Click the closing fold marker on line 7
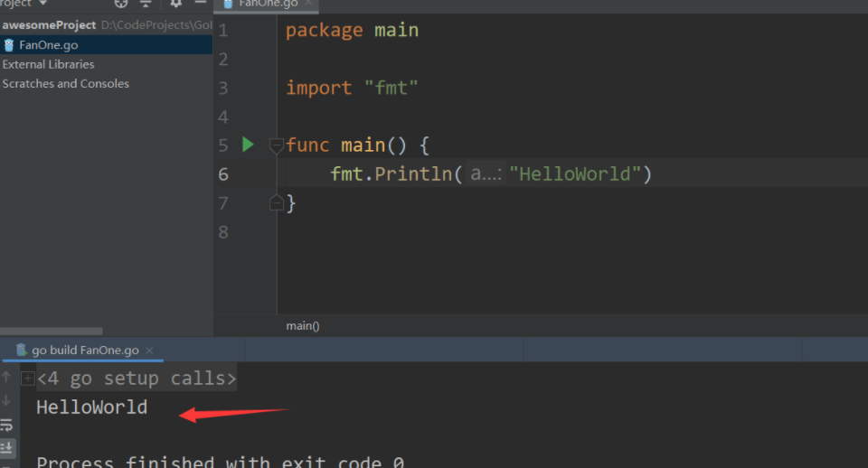 click(x=277, y=203)
